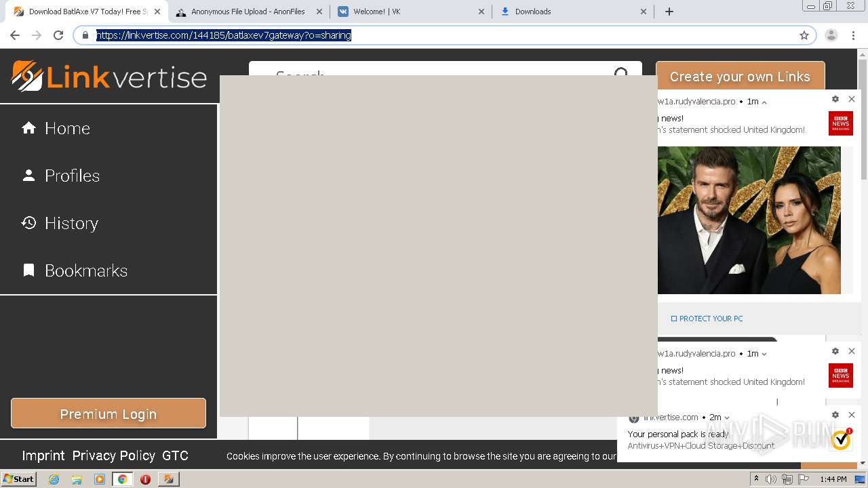Go forward in browser history
Viewport: 868px width, 488px height.
[37, 35]
